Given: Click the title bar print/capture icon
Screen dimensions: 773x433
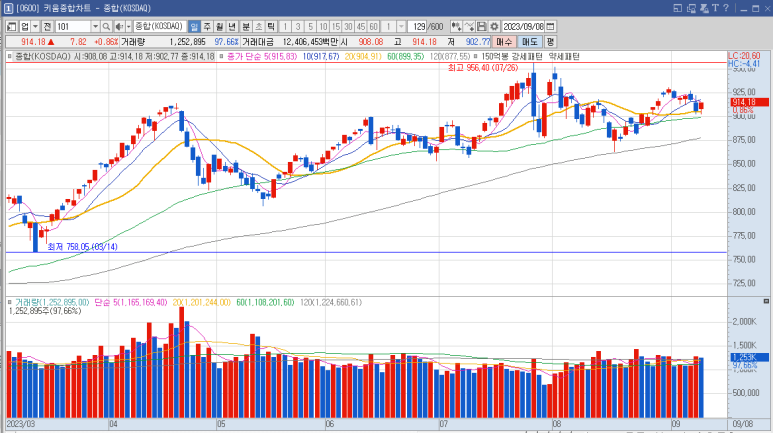Looking at the screenshot, I should [704, 8].
